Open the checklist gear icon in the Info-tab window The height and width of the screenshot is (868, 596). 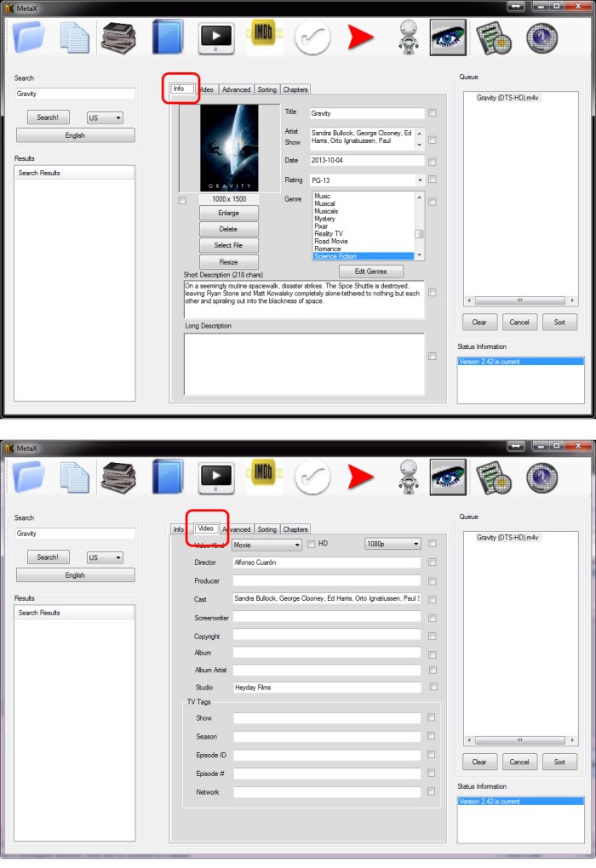click(x=495, y=37)
